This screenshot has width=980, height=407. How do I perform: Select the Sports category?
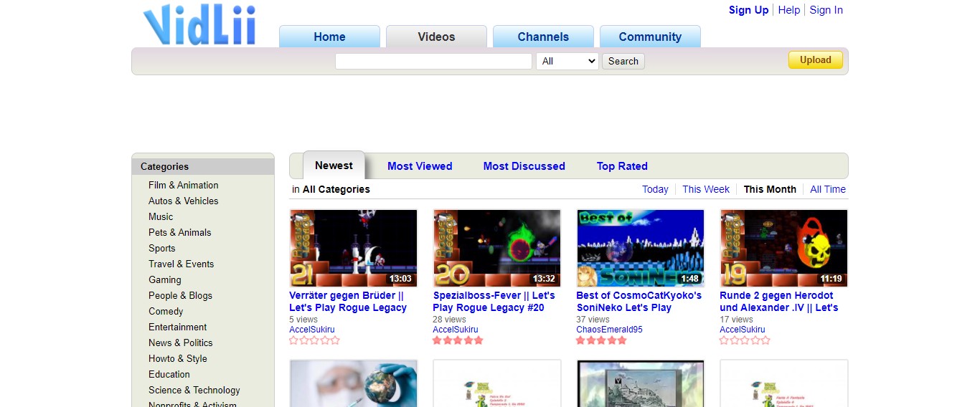(x=162, y=248)
